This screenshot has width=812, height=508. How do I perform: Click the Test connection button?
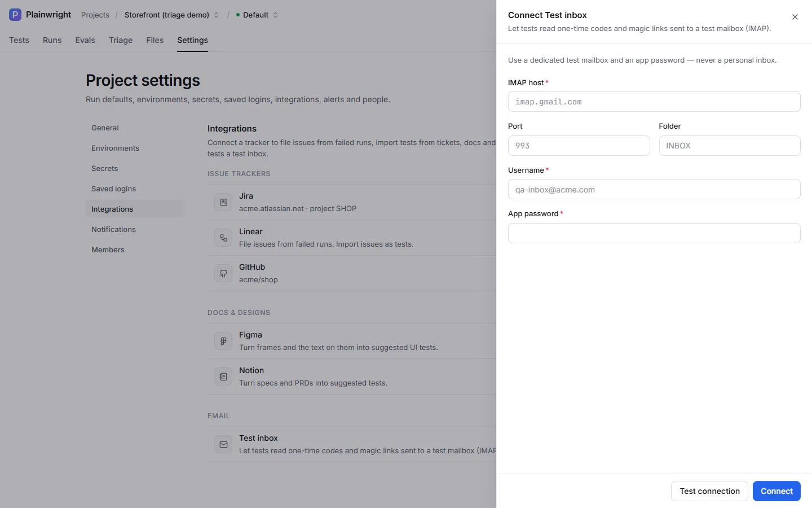[709, 491]
